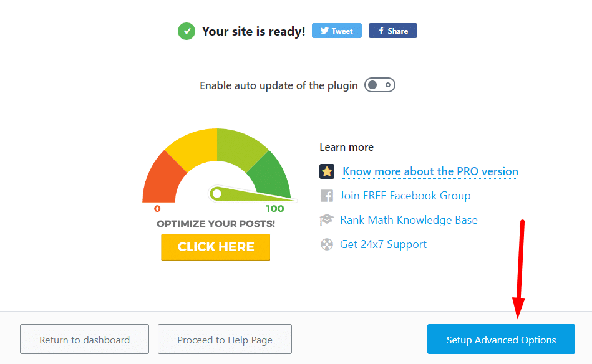
Task: Open Know more about the PRO version
Action: [x=430, y=171]
